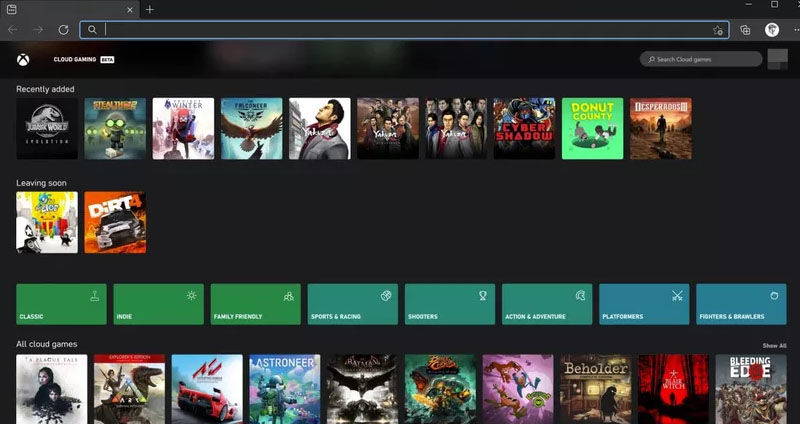Click the Show All link

tap(774, 345)
